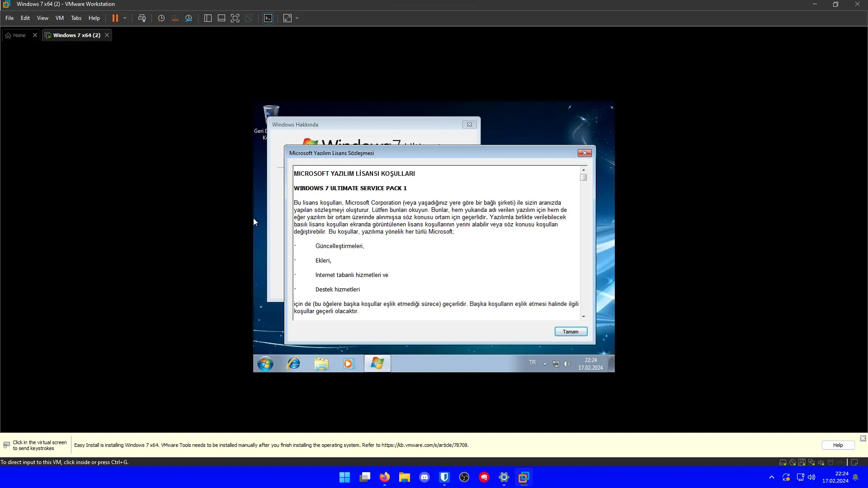Toggle the thumbnail bar view

click(x=222, y=18)
